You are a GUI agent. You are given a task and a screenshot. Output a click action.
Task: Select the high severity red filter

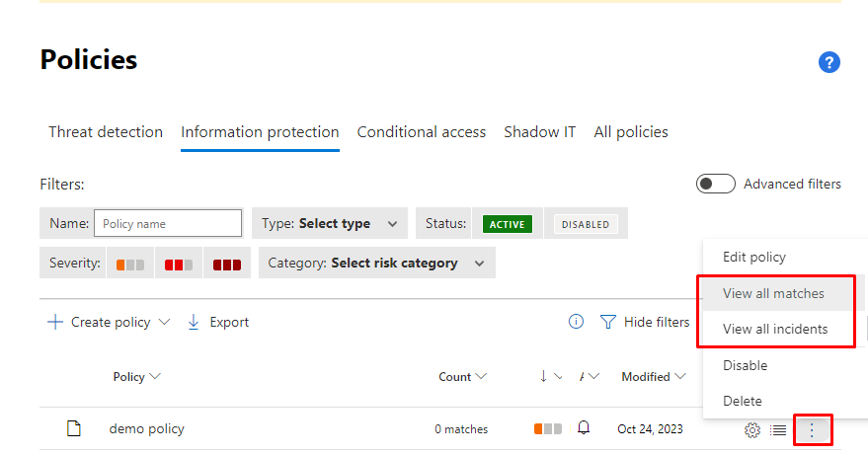(x=227, y=265)
